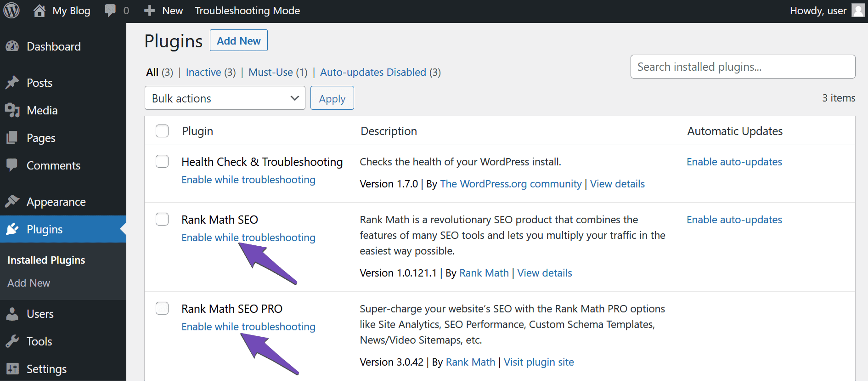Viewport: 868px width, 385px height.
Task: Click the user avatar in admin bar
Action: tap(858, 10)
